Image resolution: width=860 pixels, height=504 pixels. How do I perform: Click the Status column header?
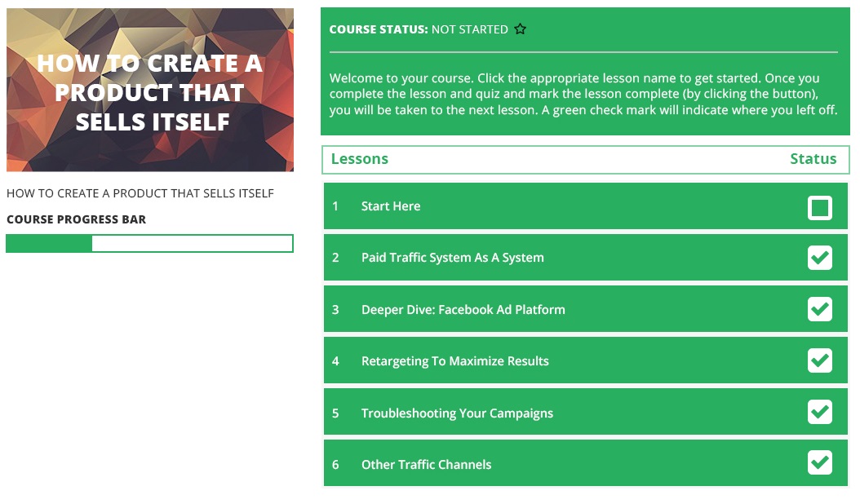(x=813, y=159)
